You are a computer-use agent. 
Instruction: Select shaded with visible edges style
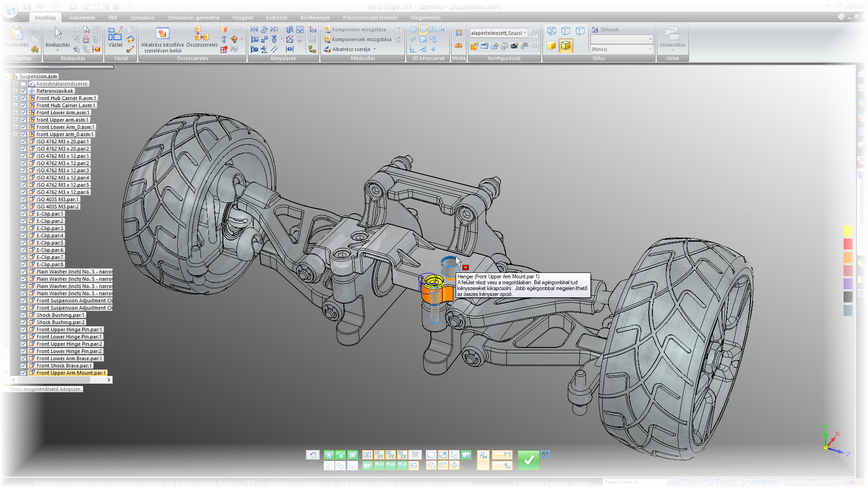566,45
